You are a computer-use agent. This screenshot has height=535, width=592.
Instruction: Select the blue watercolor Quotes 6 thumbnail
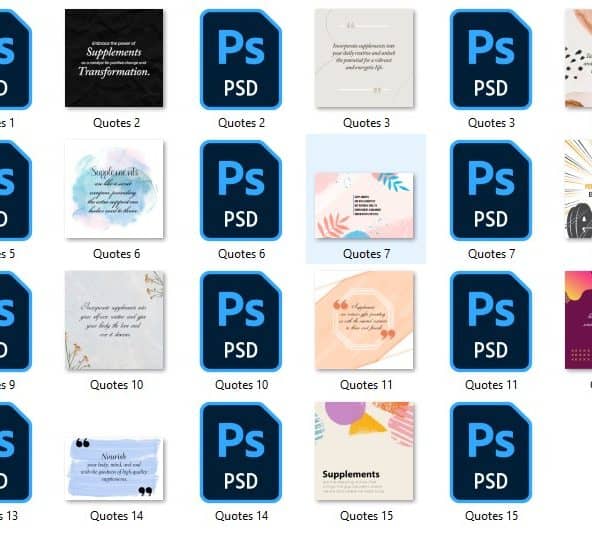tap(114, 189)
